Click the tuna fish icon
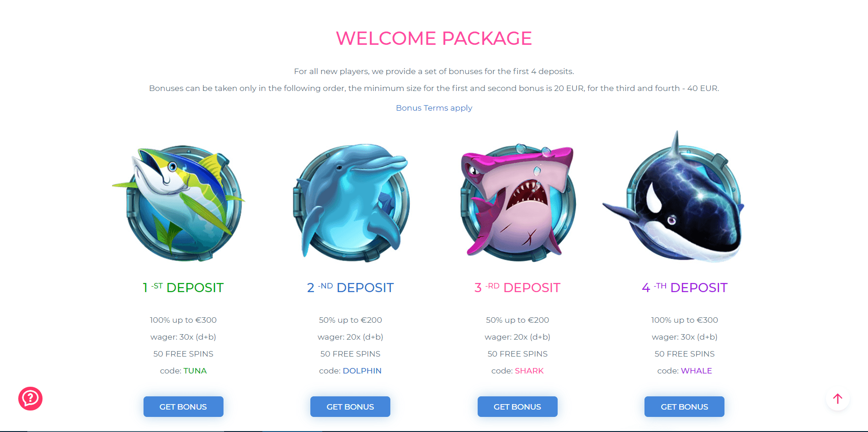Screen dimensions: 868x432 [179, 203]
